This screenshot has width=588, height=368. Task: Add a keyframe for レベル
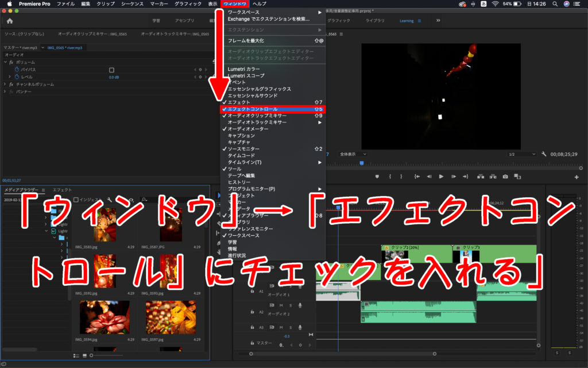click(x=200, y=77)
